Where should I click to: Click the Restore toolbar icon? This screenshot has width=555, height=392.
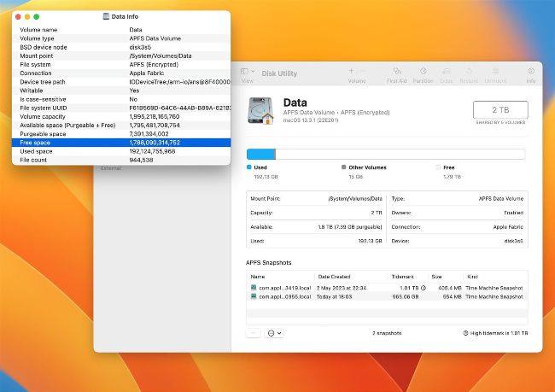point(470,72)
